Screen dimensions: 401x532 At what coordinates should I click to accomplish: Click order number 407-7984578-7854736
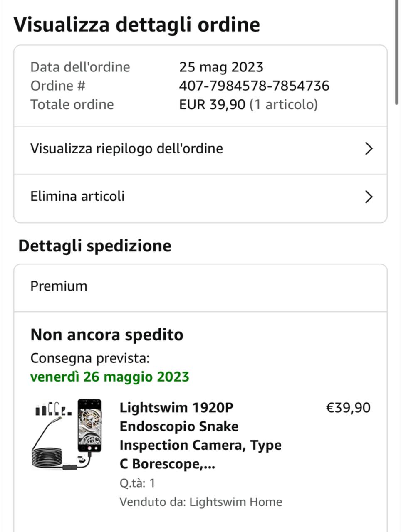click(x=254, y=86)
